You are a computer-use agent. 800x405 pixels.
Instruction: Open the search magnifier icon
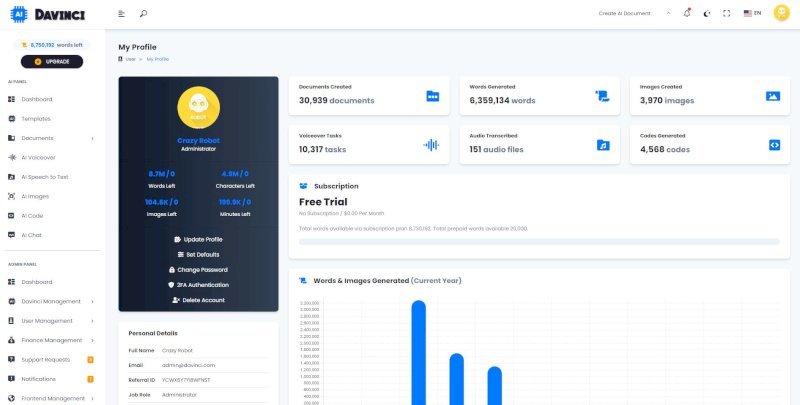point(143,14)
